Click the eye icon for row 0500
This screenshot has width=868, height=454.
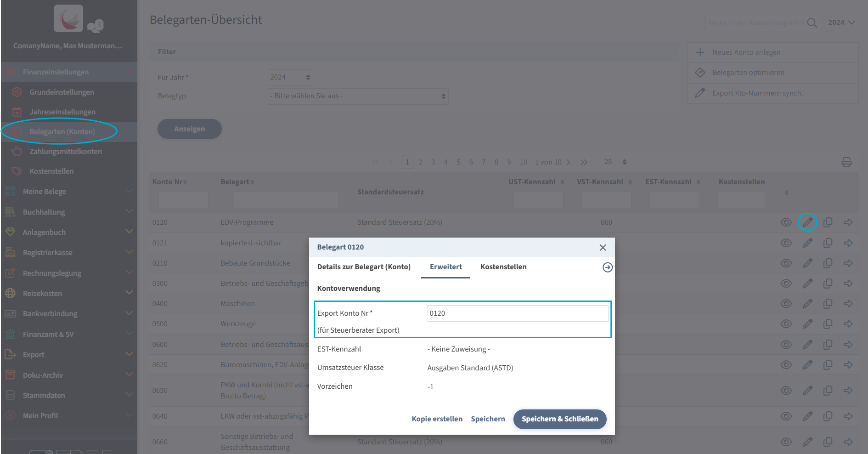786,324
